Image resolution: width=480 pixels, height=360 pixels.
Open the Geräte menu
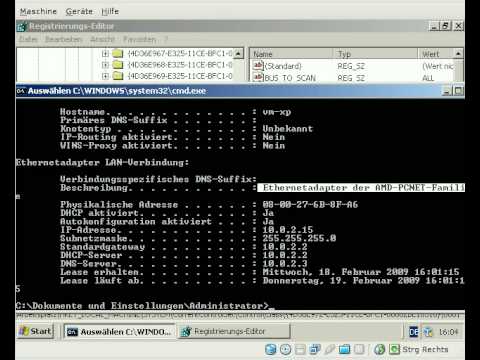coord(79,11)
